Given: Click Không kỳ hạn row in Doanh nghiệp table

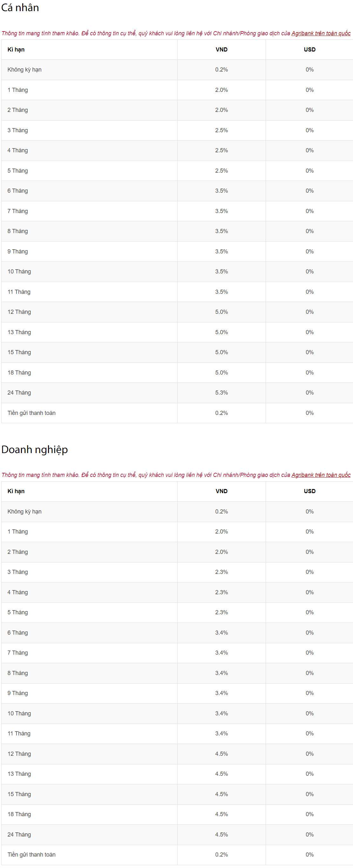Looking at the screenshot, I should click(x=24, y=511).
